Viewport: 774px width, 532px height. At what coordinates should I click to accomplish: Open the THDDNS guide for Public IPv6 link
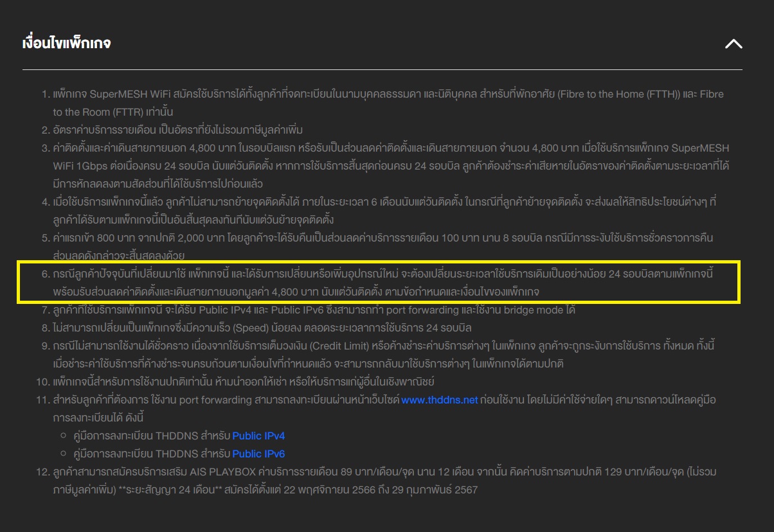(258, 454)
